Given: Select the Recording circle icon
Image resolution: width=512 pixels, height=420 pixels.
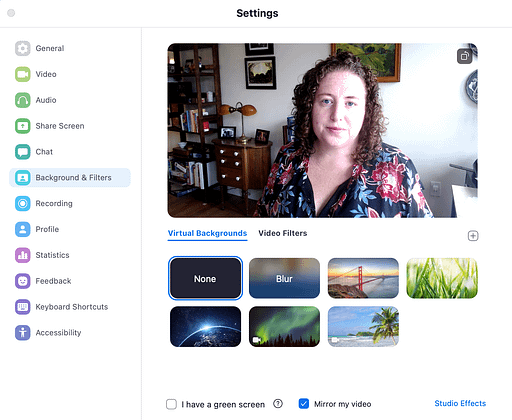Looking at the screenshot, I should pyautogui.click(x=23, y=203).
